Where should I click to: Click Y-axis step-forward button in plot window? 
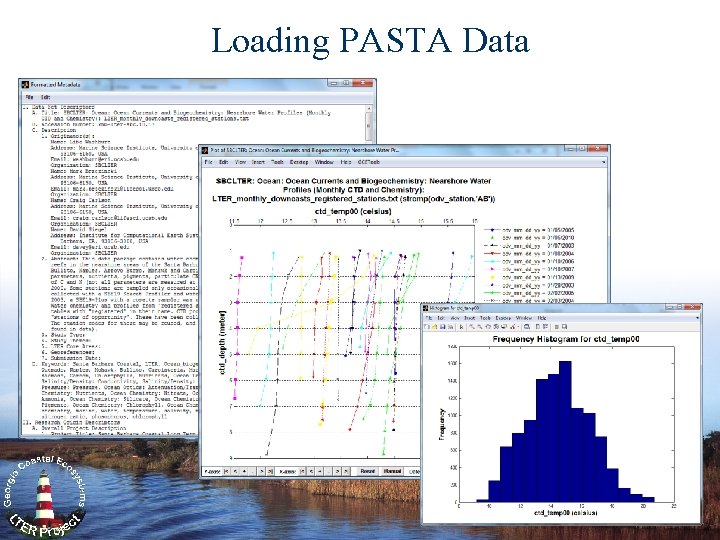click(261, 471)
